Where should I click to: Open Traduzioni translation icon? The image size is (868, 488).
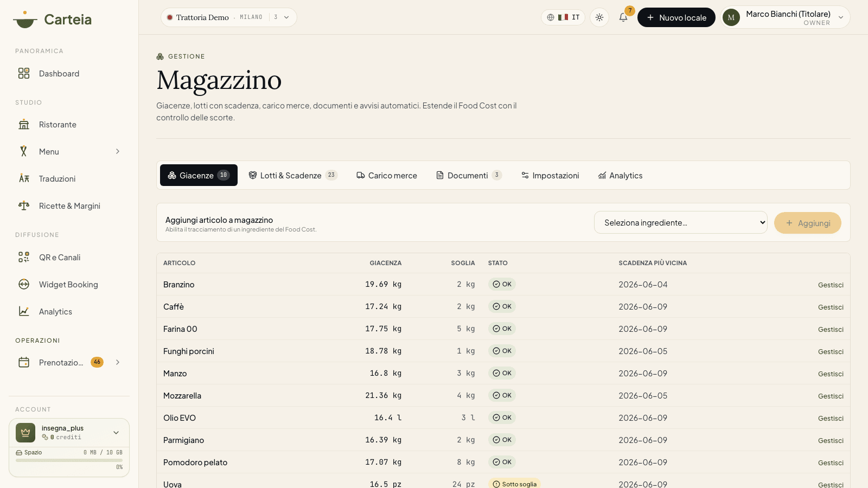click(x=24, y=179)
